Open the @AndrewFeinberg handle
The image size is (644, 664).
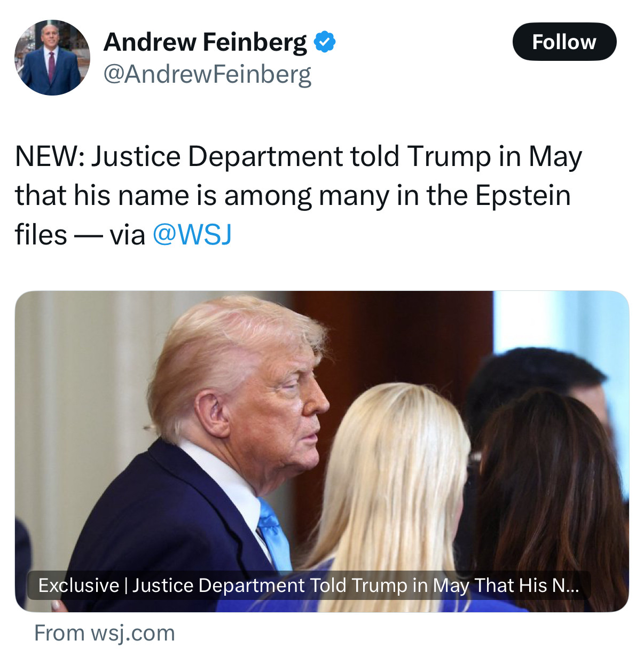[207, 74]
